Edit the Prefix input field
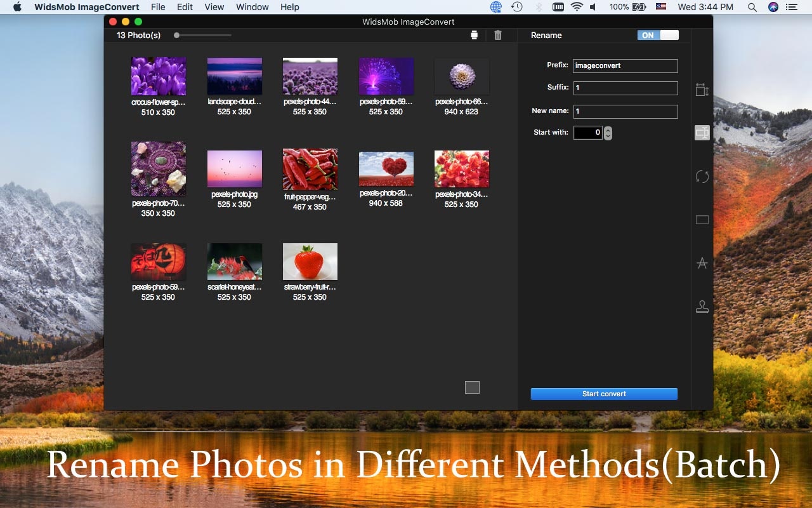This screenshot has height=508, width=812. click(x=625, y=65)
